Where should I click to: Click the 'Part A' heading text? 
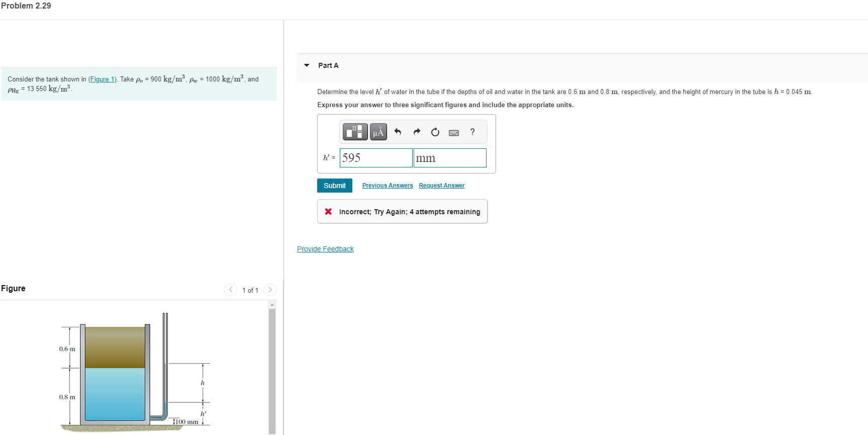[328, 65]
